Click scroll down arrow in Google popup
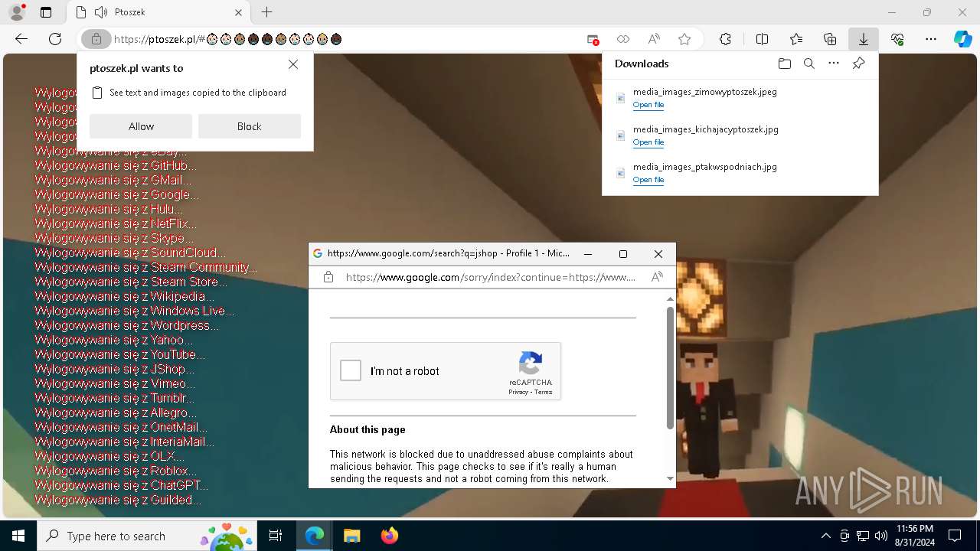The image size is (980, 551). click(671, 479)
